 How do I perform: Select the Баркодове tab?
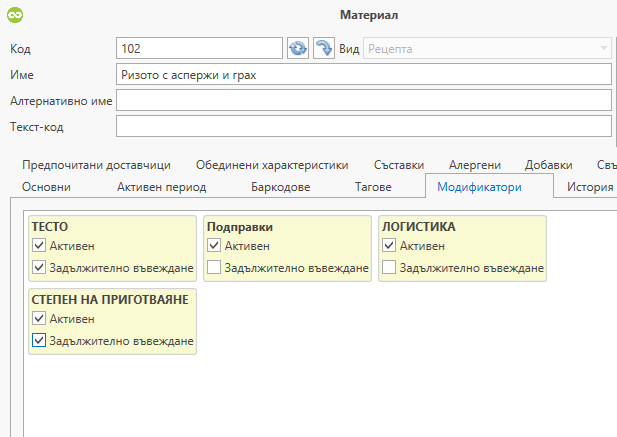tap(280, 187)
